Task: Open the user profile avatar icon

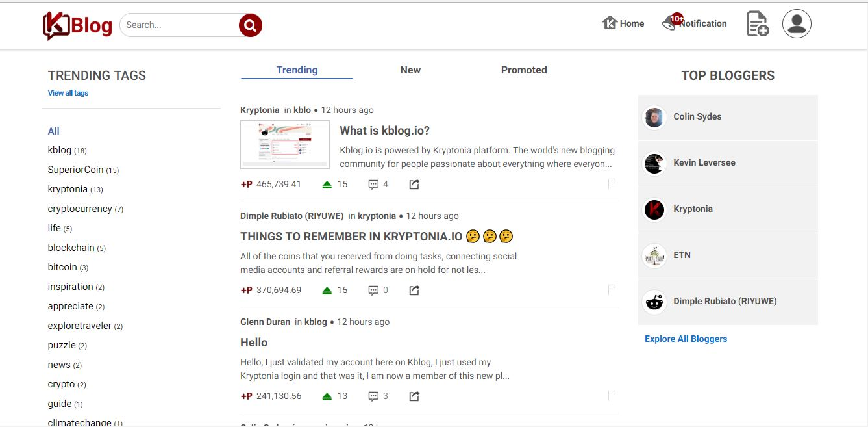Action: [797, 24]
